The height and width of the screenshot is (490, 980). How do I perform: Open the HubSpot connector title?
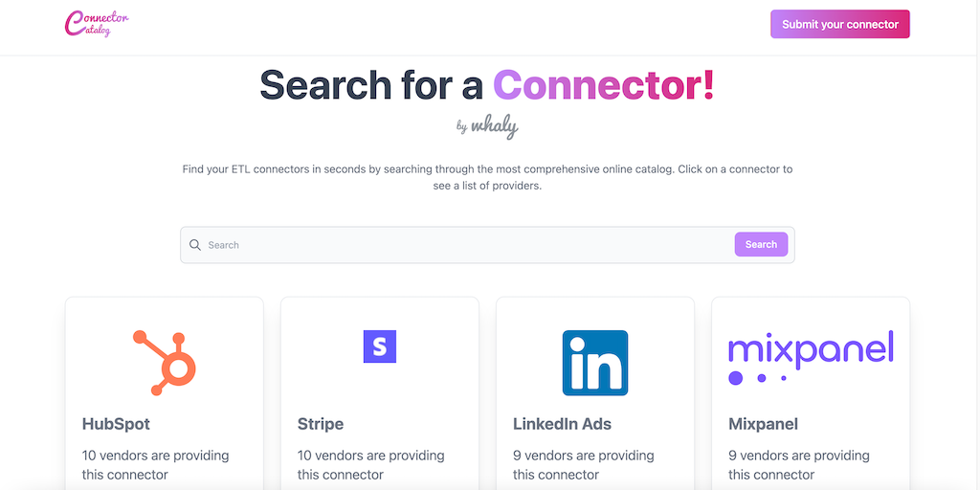[117, 424]
